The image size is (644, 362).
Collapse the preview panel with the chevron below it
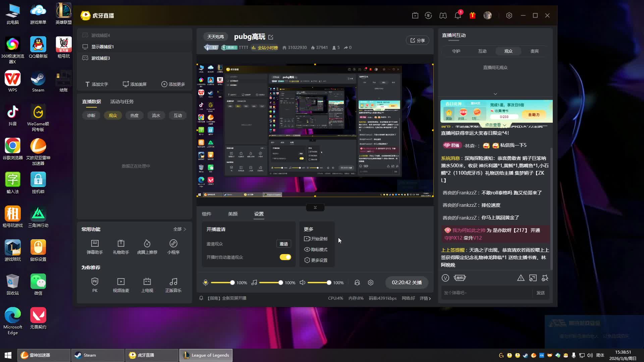pos(315,207)
